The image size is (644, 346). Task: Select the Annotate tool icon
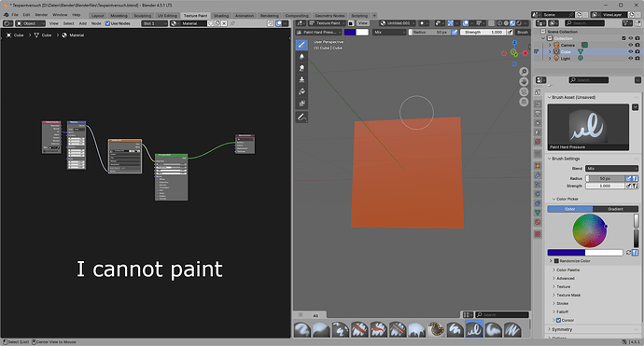(301, 118)
